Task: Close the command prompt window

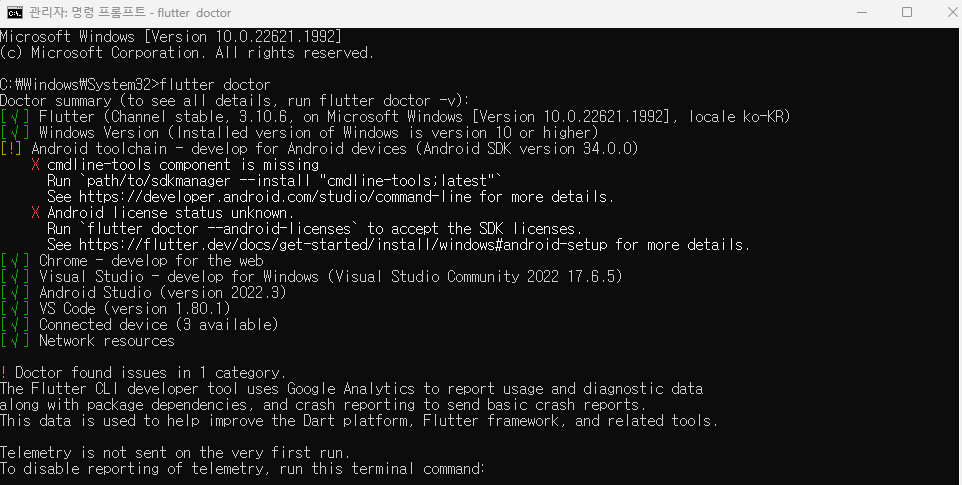Action: point(951,12)
